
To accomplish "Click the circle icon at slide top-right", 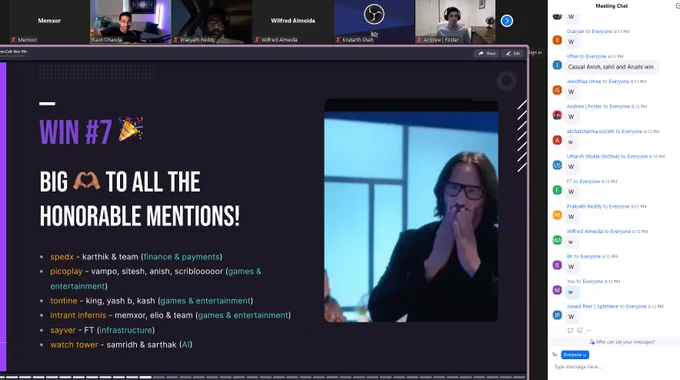I will [506, 81].
